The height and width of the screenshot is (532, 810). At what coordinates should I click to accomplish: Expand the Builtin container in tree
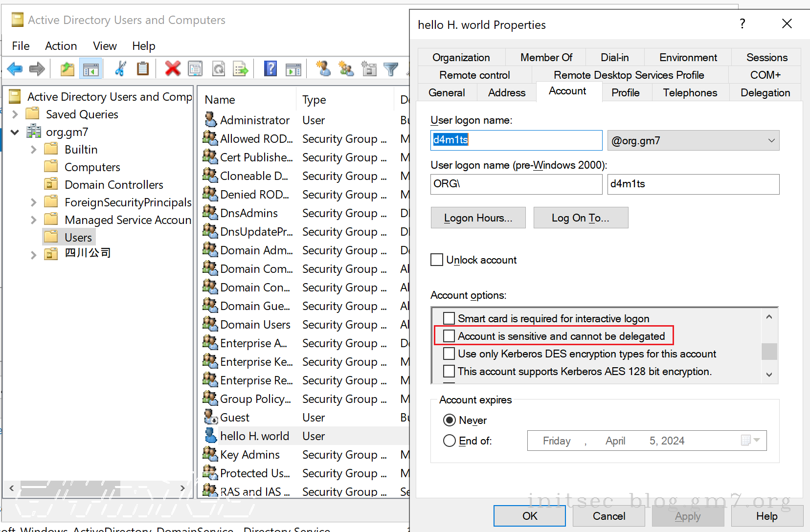[x=33, y=150]
